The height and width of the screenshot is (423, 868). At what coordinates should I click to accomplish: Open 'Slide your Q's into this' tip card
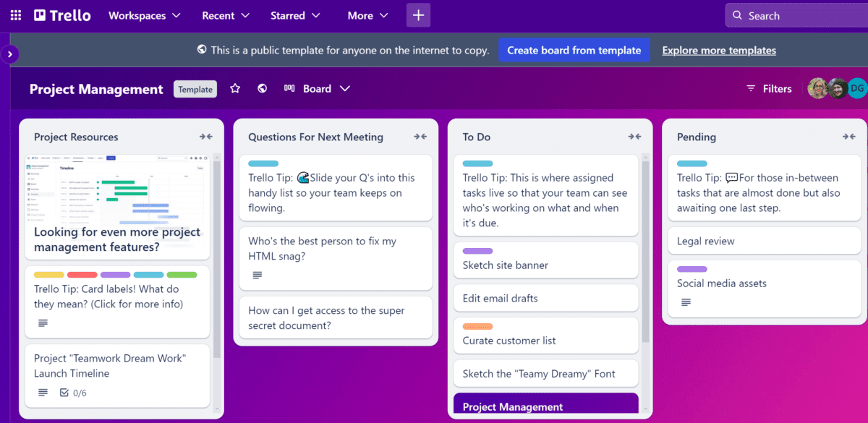(336, 187)
